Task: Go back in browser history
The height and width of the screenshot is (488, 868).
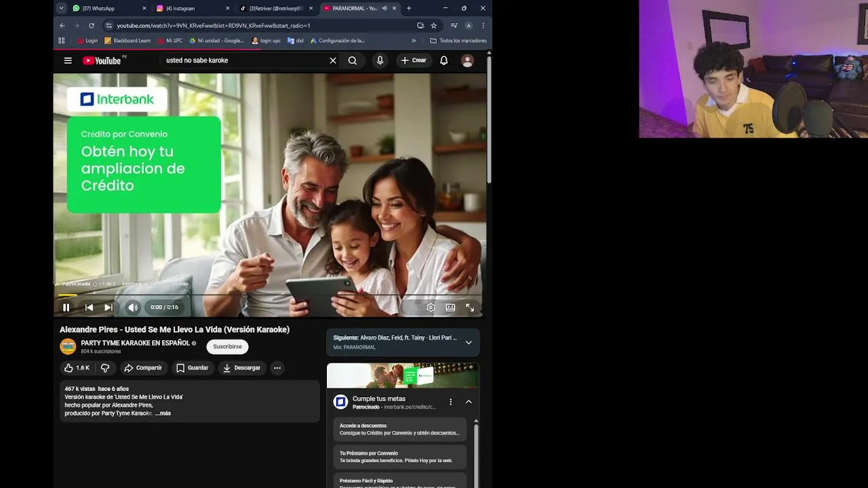Action: tap(62, 26)
